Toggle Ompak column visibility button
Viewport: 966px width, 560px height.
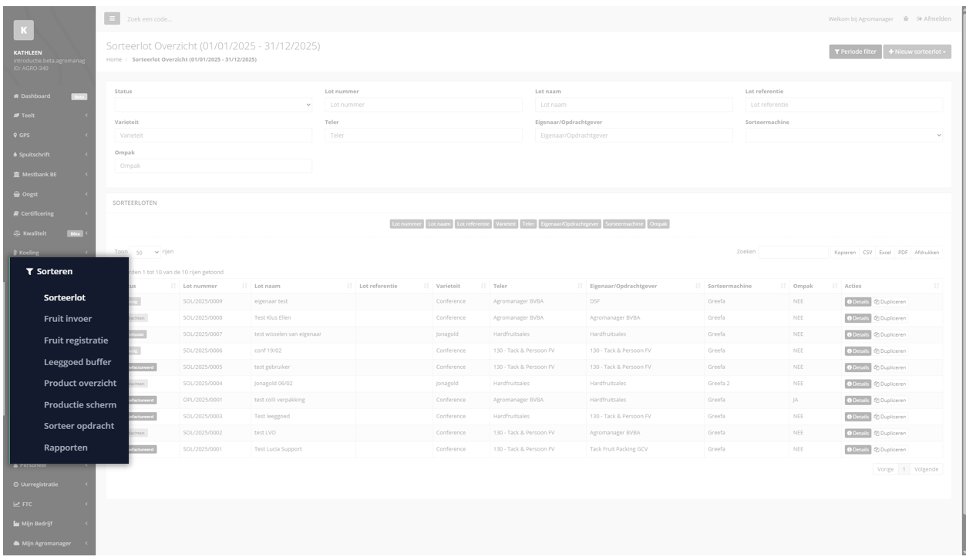(658, 223)
